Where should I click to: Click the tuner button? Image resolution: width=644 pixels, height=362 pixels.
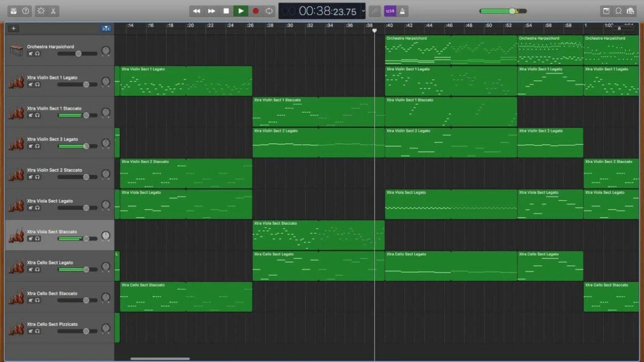[x=375, y=11]
